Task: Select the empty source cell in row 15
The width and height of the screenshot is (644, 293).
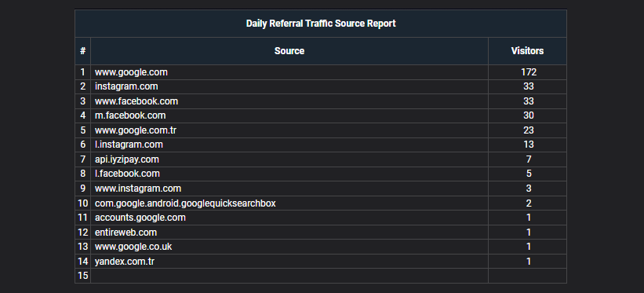Action: coord(289,276)
